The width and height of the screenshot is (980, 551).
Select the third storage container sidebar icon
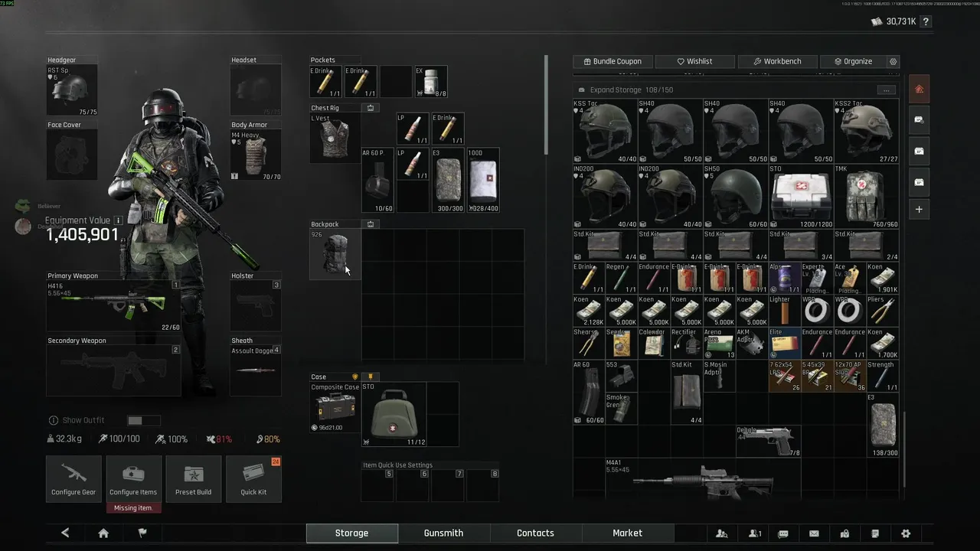[x=919, y=151]
